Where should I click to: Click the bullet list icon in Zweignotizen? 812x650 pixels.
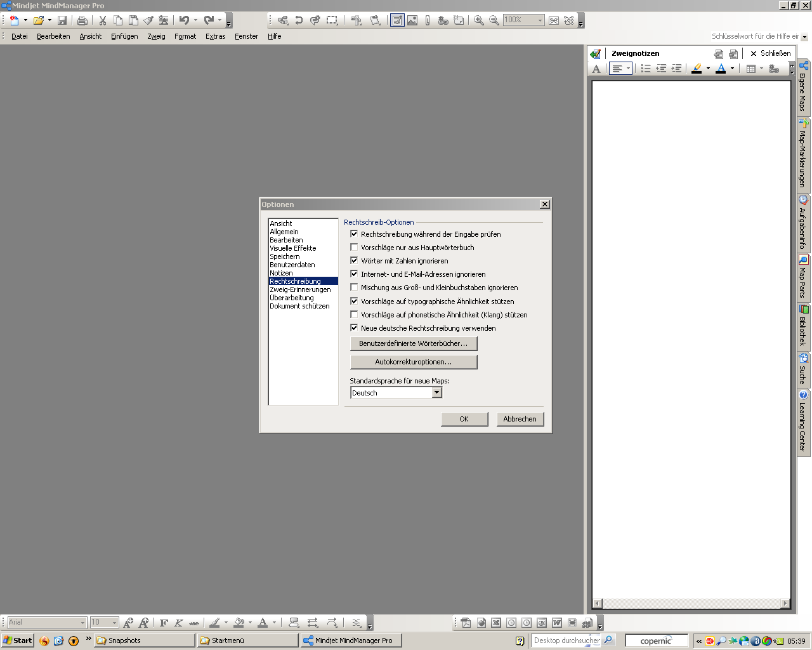(x=646, y=69)
